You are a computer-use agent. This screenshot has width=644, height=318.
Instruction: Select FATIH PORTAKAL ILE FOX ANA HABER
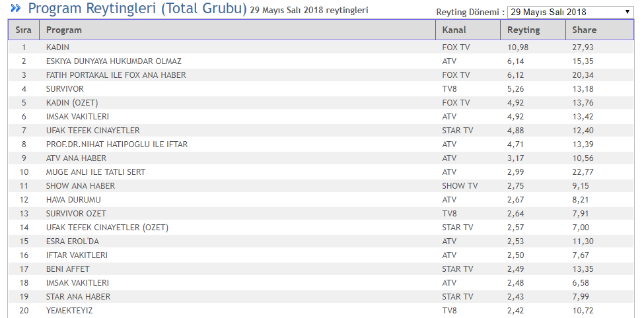tap(116, 75)
